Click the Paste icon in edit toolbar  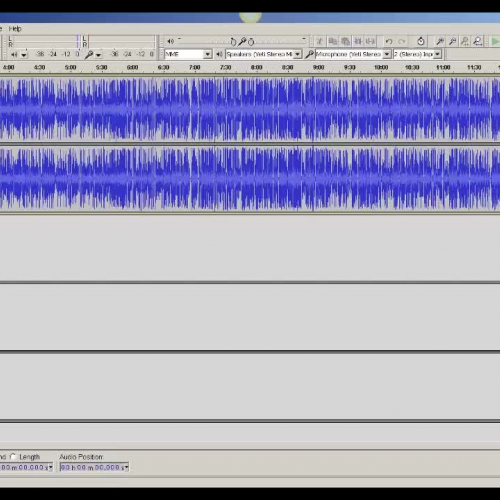[x=345, y=41]
